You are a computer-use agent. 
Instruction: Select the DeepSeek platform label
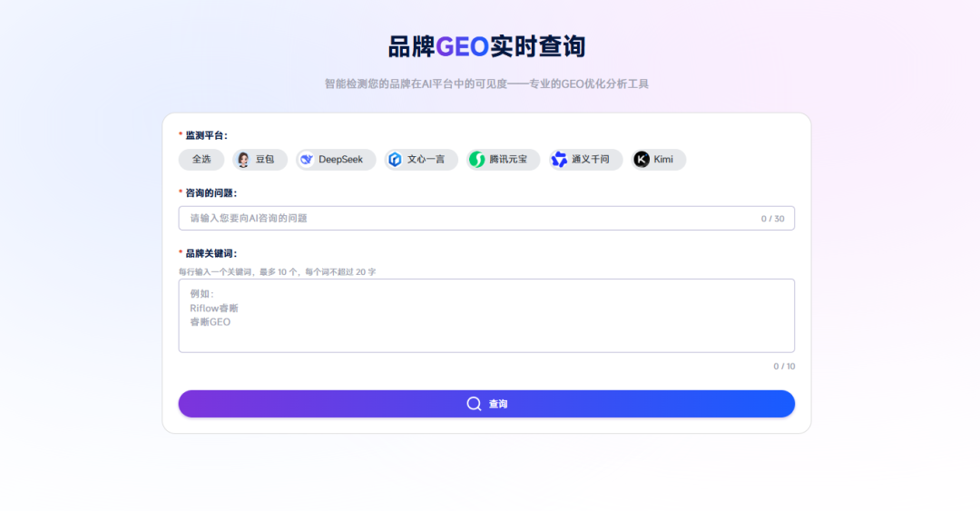340,160
